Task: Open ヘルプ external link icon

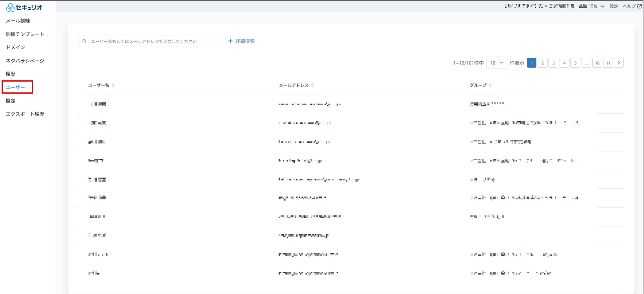Action: [x=640, y=6]
